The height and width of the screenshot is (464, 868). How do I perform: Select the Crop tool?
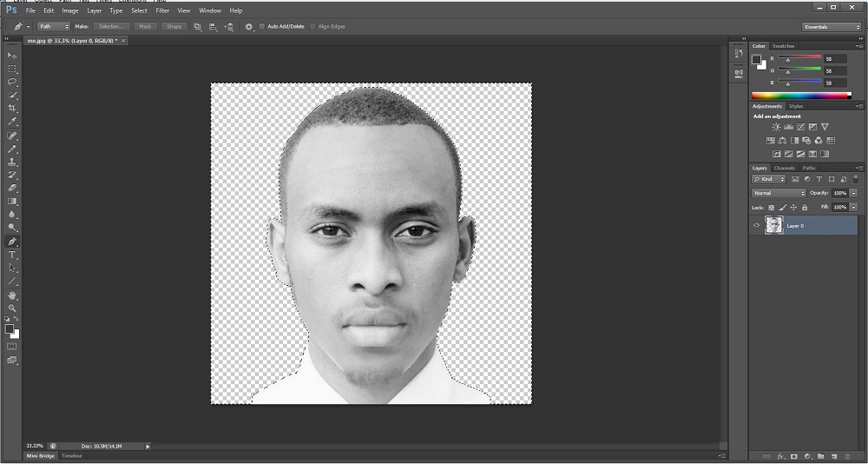coord(11,109)
